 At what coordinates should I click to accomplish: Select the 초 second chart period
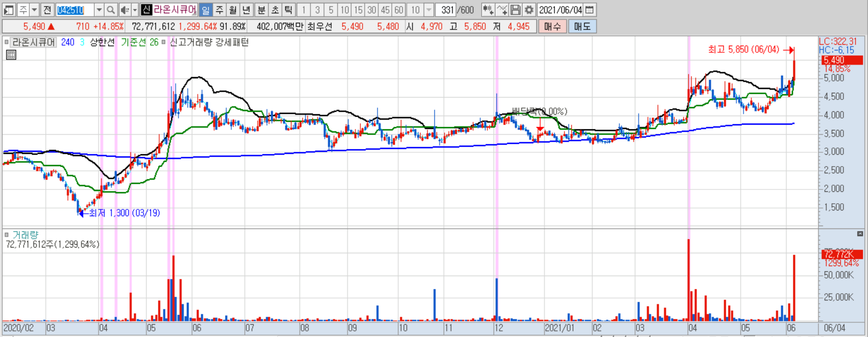275,10
